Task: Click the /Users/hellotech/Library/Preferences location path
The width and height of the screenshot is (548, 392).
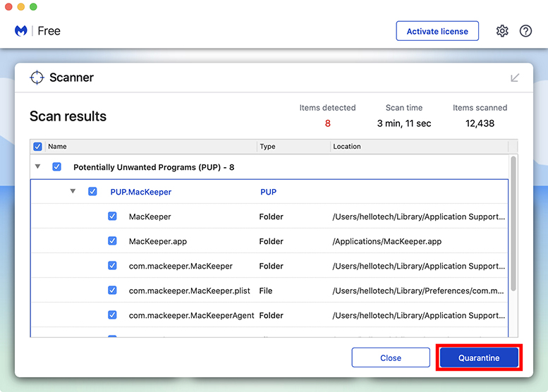Action: coord(418,290)
